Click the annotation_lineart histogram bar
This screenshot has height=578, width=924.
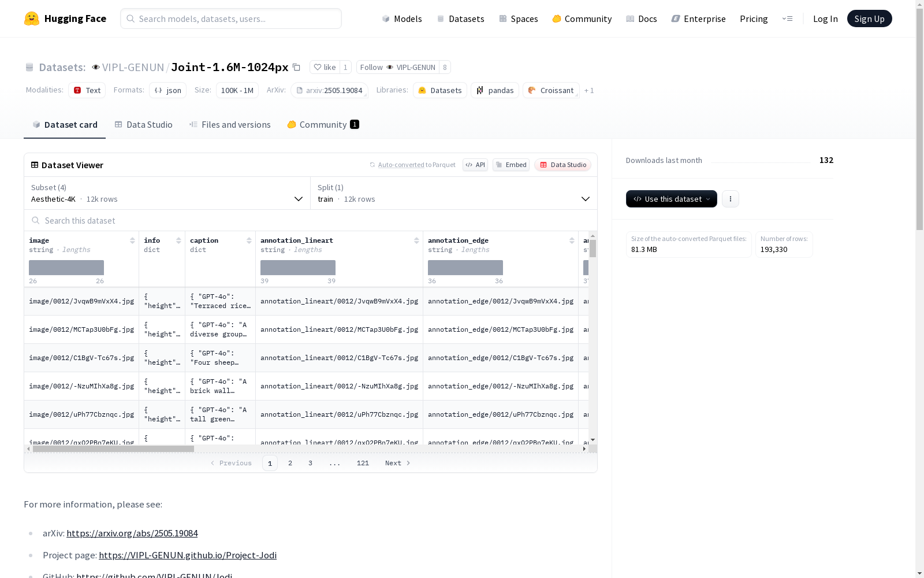298,268
